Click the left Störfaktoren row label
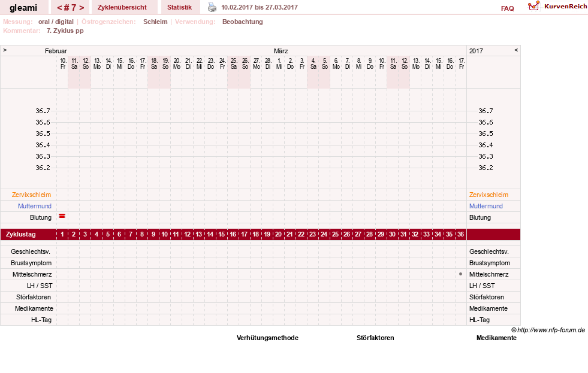The height and width of the screenshot is (373, 588). (x=34, y=297)
